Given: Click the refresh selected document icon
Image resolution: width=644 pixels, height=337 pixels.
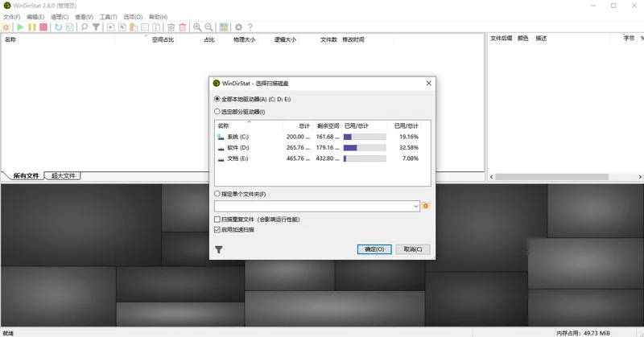Looking at the screenshot, I should point(70,27).
